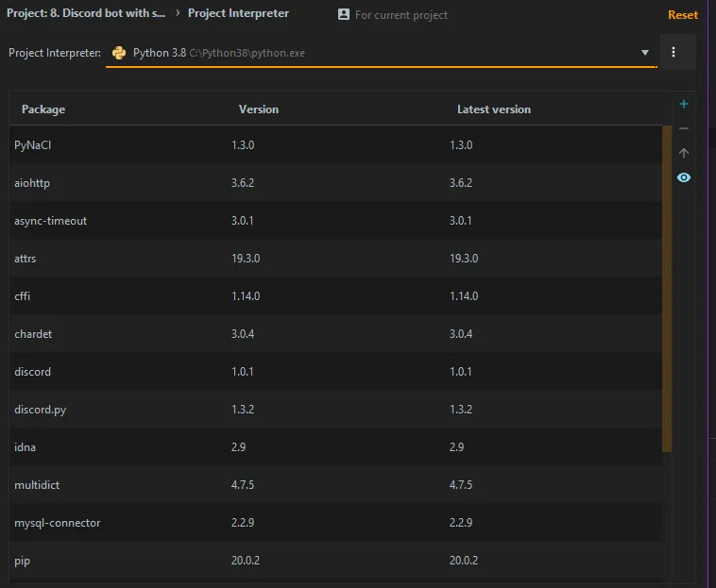Screen dimensions: 716x588
Task: Select the async-timeout package row
Action: pos(335,221)
